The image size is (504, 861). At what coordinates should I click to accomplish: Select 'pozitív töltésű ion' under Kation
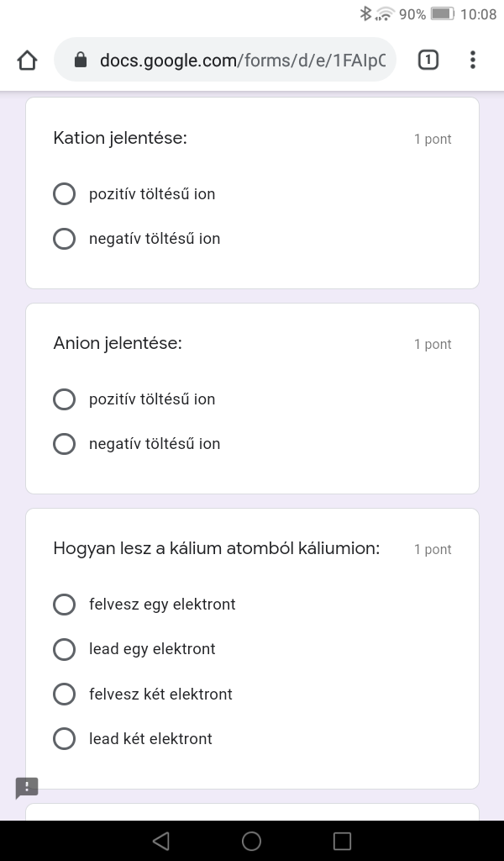tap(65, 194)
